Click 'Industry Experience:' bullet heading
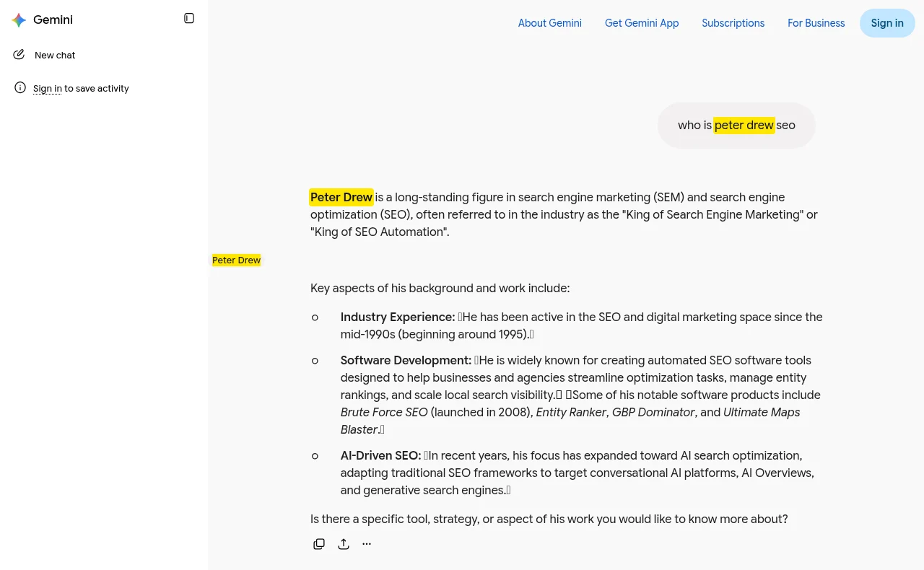 point(398,317)
